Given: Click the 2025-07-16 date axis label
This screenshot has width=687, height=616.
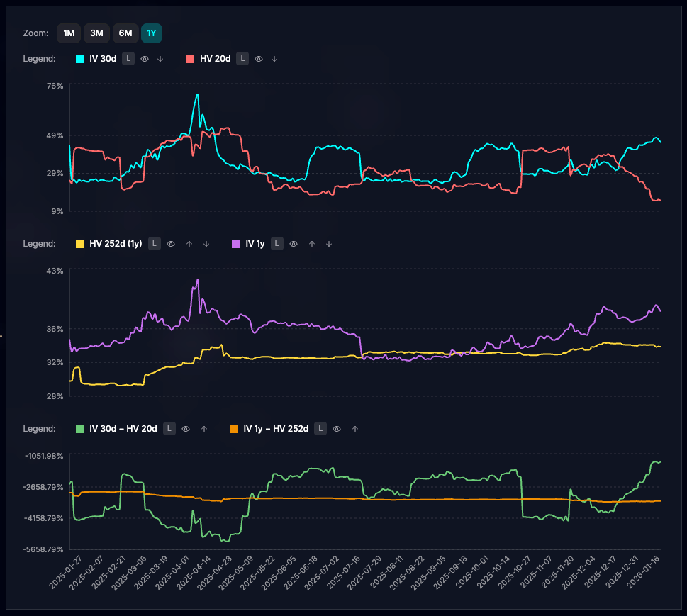Looking at the screenshot, I should [343, 573].
